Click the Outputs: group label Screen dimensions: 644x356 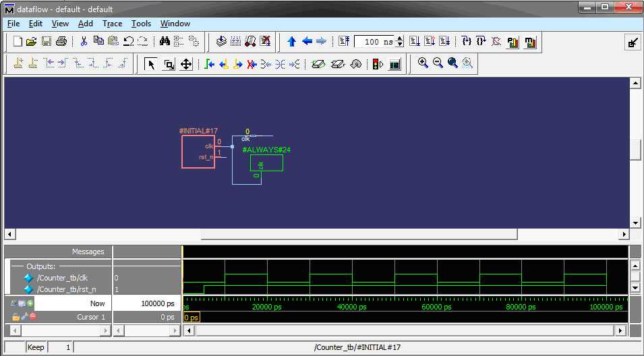click(x=40, y=266)
